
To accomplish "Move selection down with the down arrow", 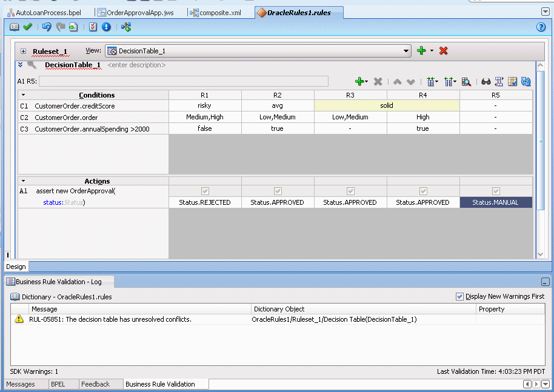I will [410, 82].
